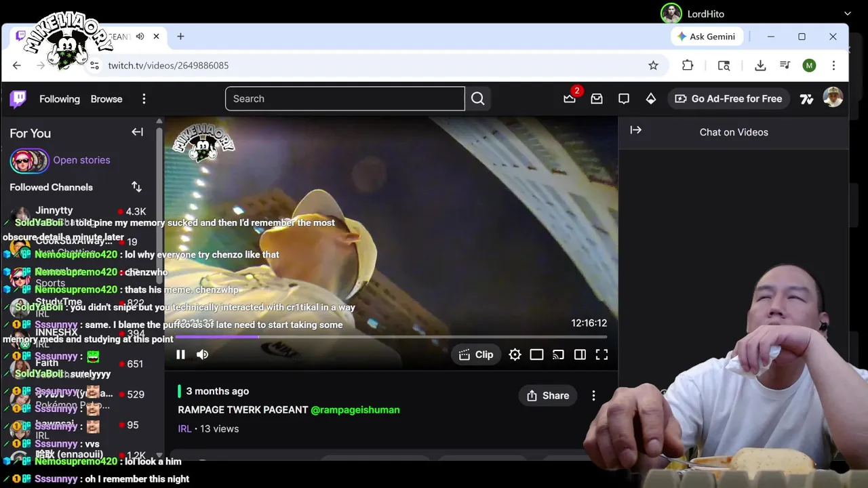Open the lens search icon in the Chrome toolbar
This screenshot has width=868, height=488.
point(724,66)
